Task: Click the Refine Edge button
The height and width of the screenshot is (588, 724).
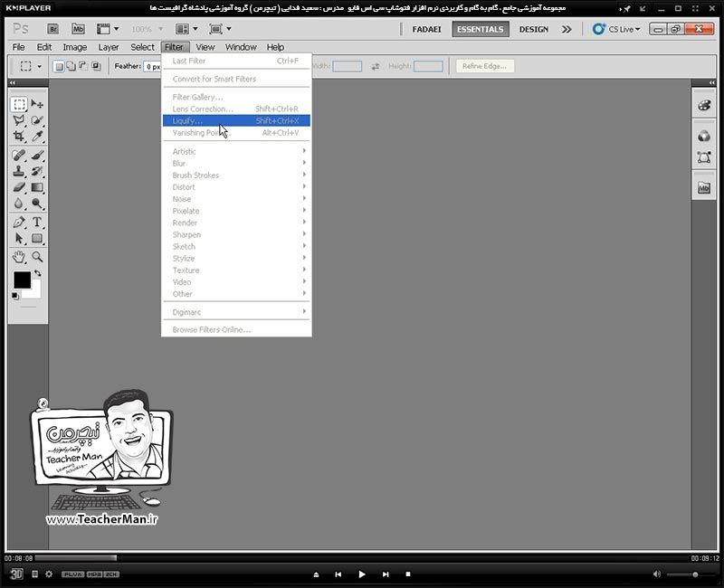Action: point(484,66)
